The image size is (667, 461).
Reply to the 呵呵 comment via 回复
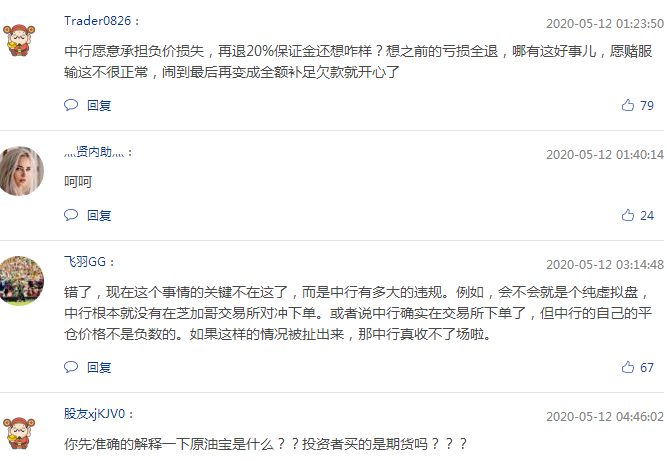click(x=99, y=216)
